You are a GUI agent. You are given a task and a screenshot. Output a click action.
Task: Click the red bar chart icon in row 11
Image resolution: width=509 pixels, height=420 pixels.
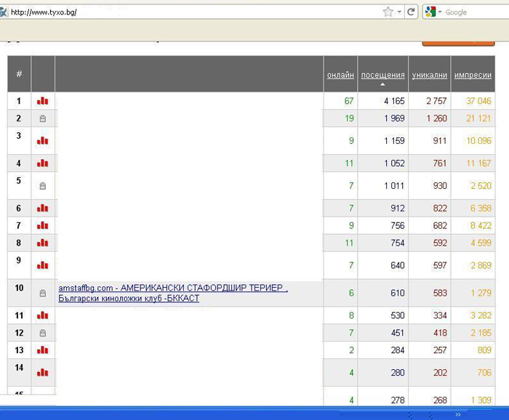[42, 315]
